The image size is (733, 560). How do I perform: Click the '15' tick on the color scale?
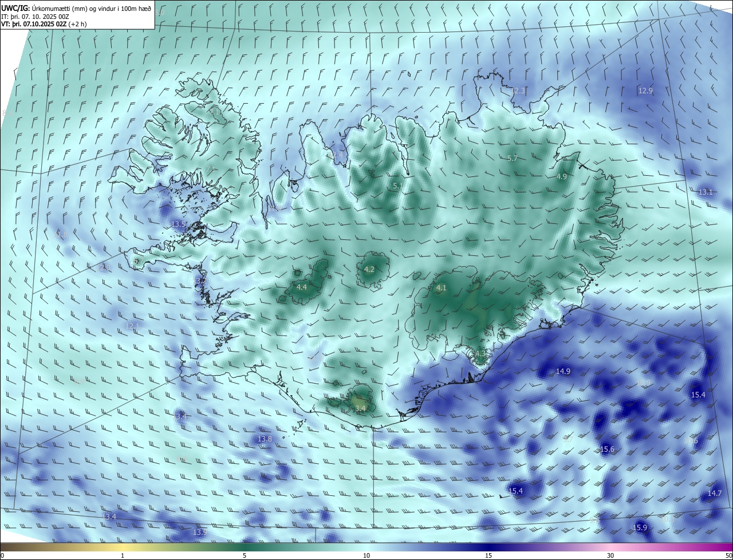pyautogui.click(x=488, y=555)
